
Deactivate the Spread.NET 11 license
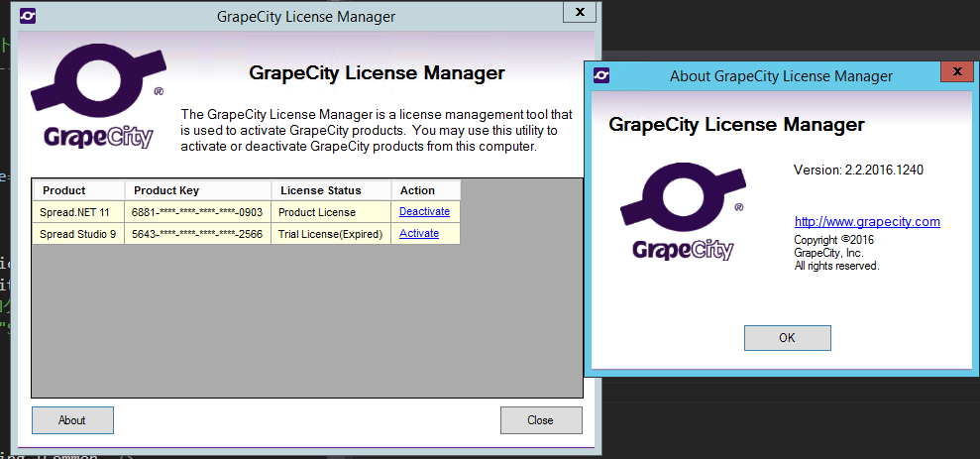coord(424,211)
